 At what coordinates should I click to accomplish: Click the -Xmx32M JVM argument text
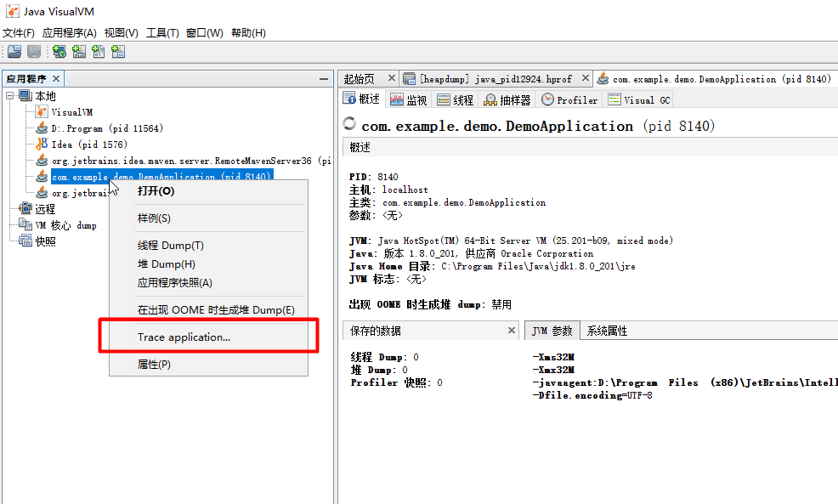[553, 370]
